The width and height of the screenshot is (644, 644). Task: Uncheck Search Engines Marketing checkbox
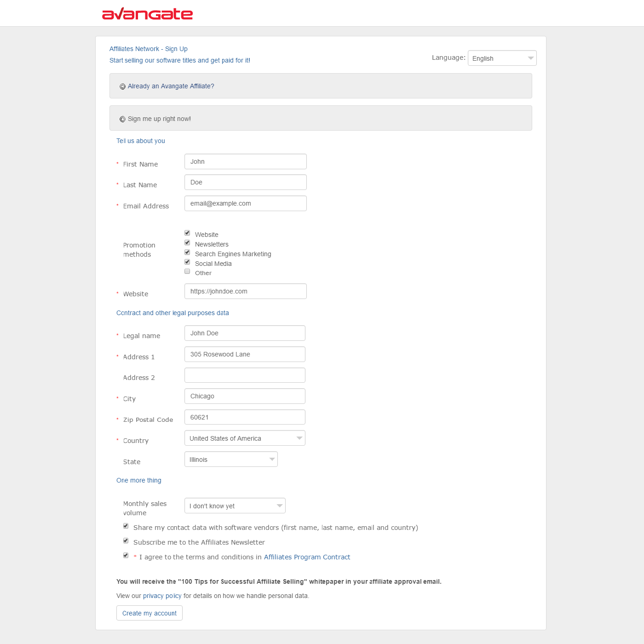point(187,252)
